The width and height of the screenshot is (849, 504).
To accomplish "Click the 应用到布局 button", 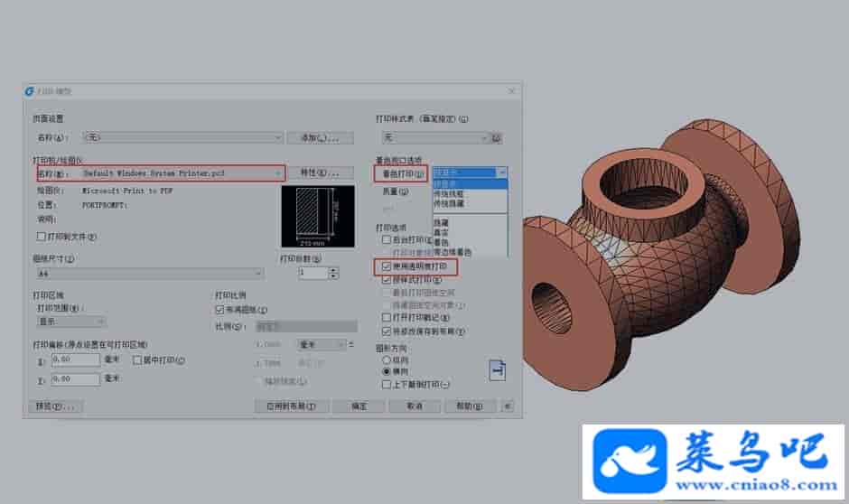I will tap(292, 406).
